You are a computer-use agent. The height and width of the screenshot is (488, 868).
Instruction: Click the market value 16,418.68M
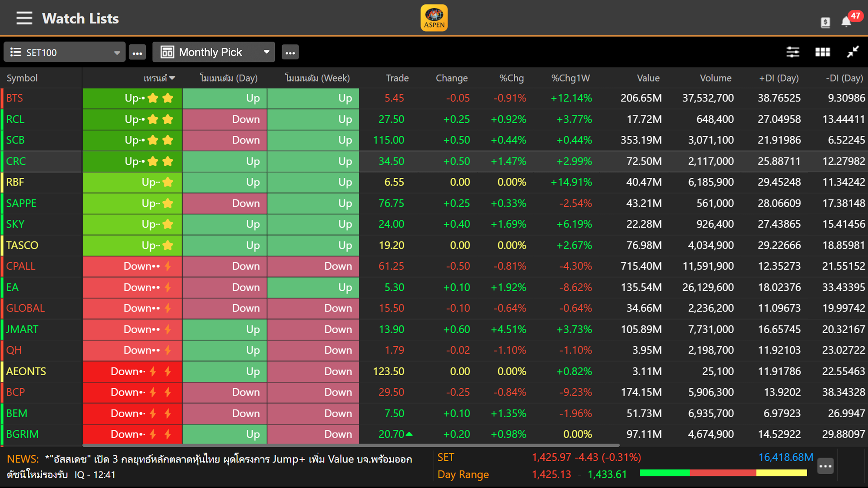[x=786, y=457]
